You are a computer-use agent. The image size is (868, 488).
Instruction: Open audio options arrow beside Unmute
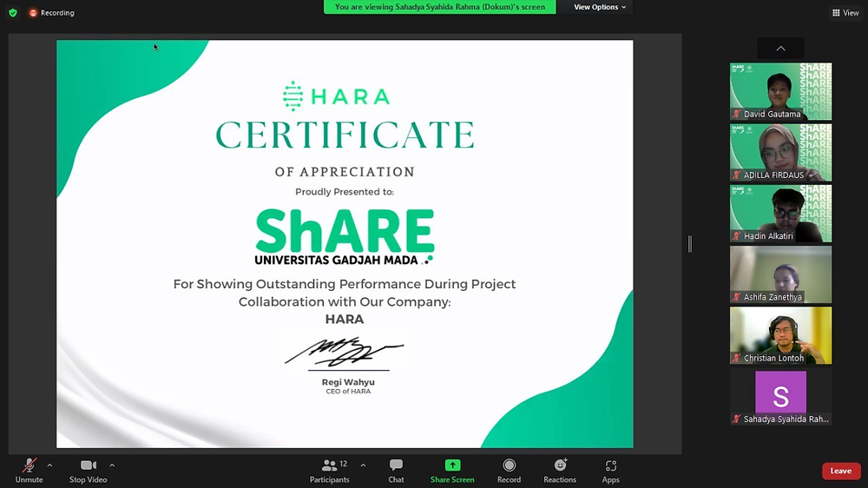pos(49,465)
